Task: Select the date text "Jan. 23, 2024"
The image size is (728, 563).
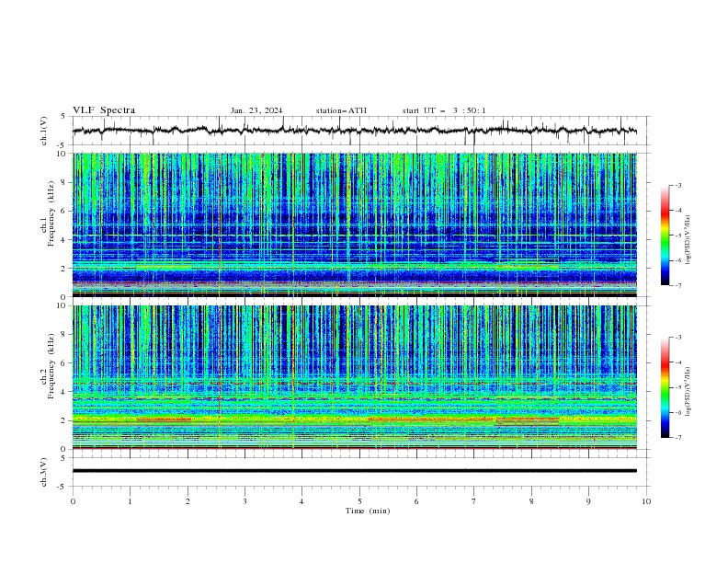Action: click(x=256, y=110)
